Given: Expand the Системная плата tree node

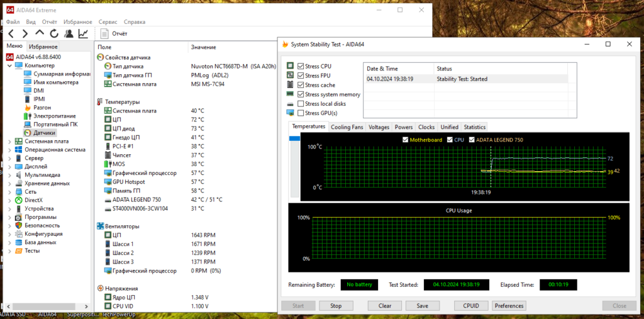Looking at the screenshot, I should 10,141.
